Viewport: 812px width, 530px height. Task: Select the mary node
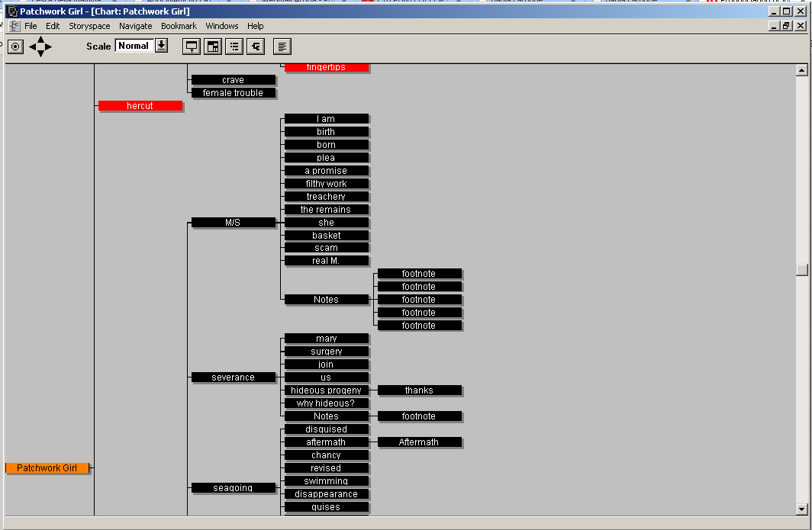(327, 339)
